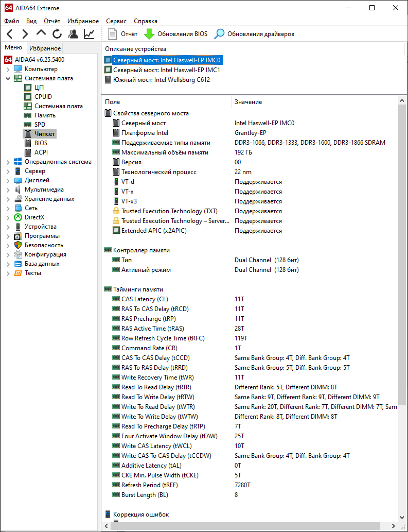Image resolution: width=408 pixels, height=532 pixels.
Task: Click the scroll down arrow button
Action: 402,518
